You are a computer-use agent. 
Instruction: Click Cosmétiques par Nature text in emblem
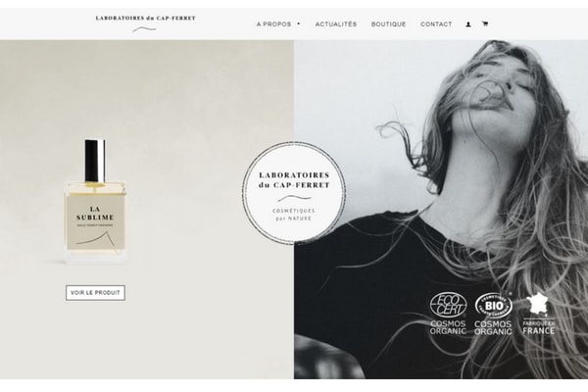click(x=294, y=215)
